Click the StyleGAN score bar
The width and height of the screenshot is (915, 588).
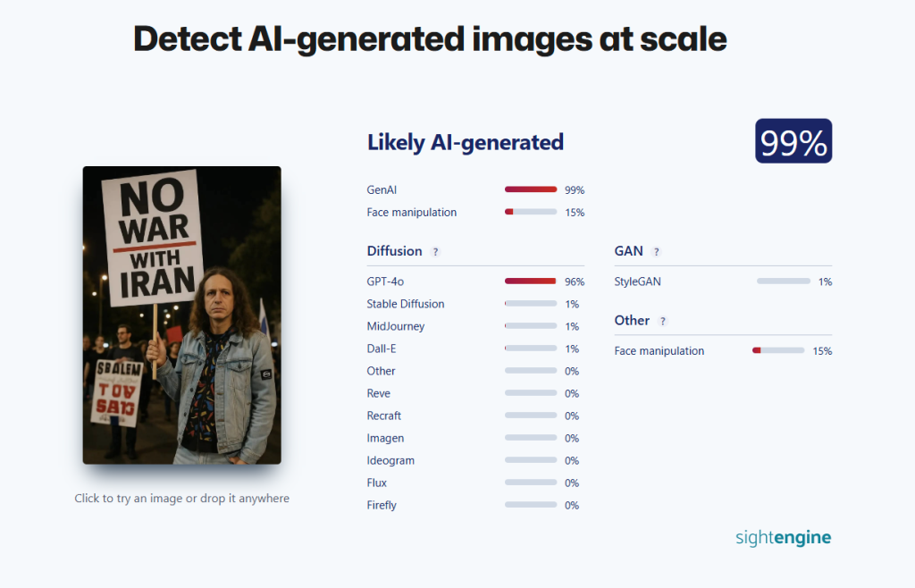[783, 281]
